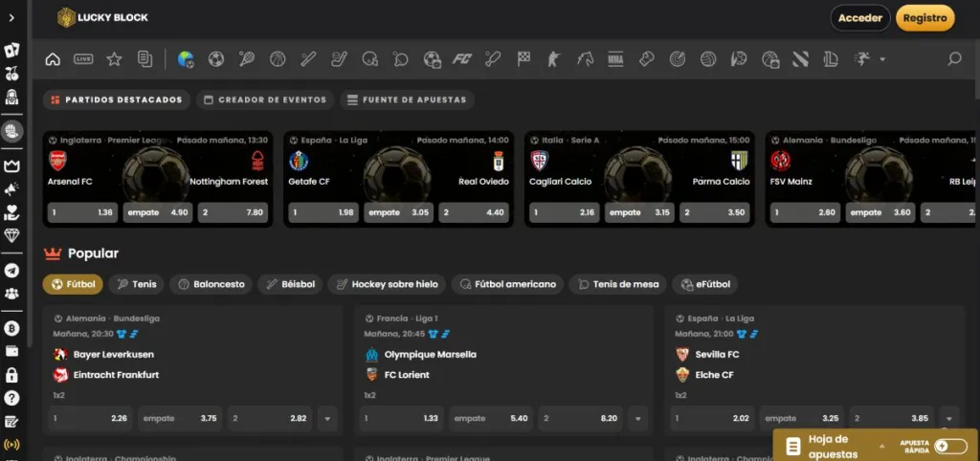The height and width of the screenshot is (461, 980).
Task: Expand the left sidebar with chevron
Action: 11,17
